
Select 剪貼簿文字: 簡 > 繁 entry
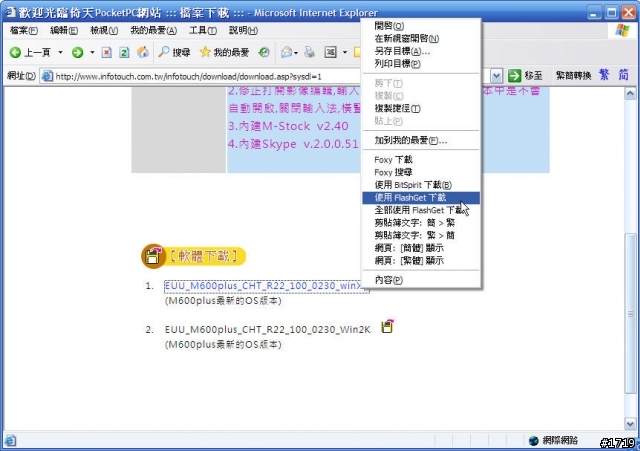[421, 223]
